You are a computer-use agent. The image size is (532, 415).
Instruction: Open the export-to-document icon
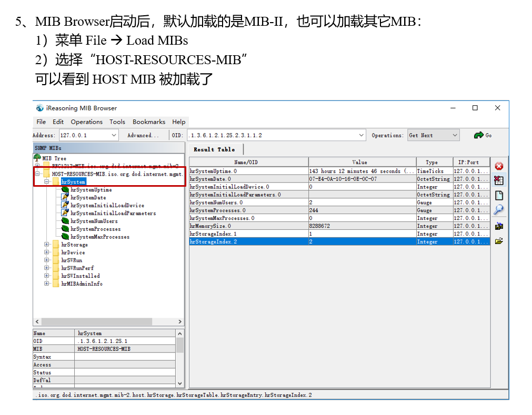(x=499, y=195)
